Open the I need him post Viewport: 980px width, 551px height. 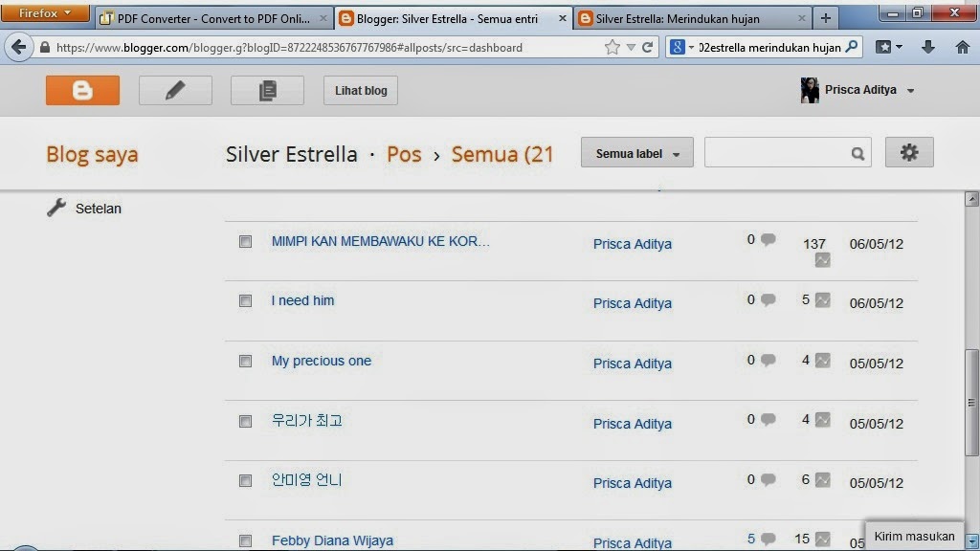(x=302, y=300)
